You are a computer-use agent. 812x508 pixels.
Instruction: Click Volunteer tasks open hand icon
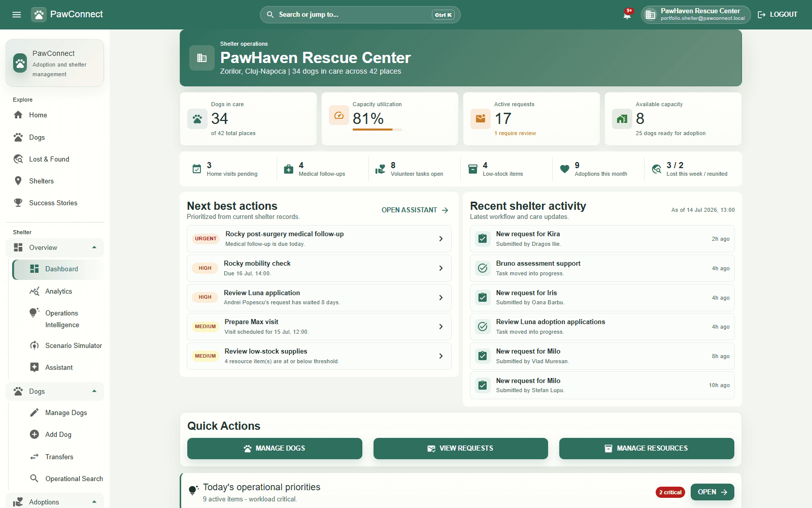pyautogui.click(x=381, y=169)
